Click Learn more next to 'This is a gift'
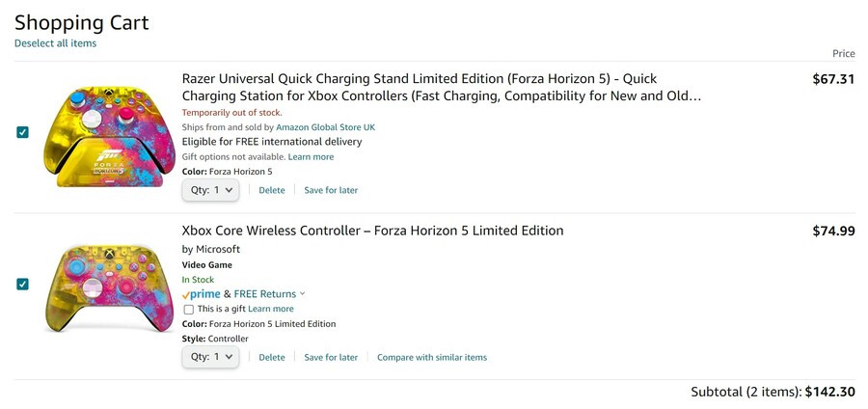 (x=271, y=309)
